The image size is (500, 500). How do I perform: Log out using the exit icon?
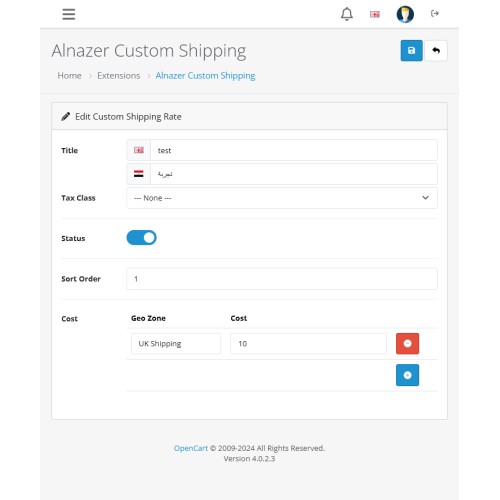435,14
